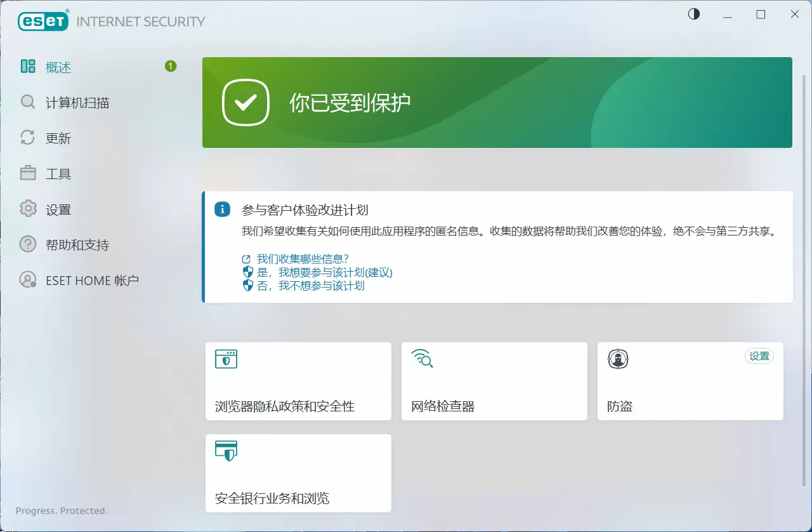Click the 设置 gear icon
The image size is (812, 532).
(x=28, y=209)
